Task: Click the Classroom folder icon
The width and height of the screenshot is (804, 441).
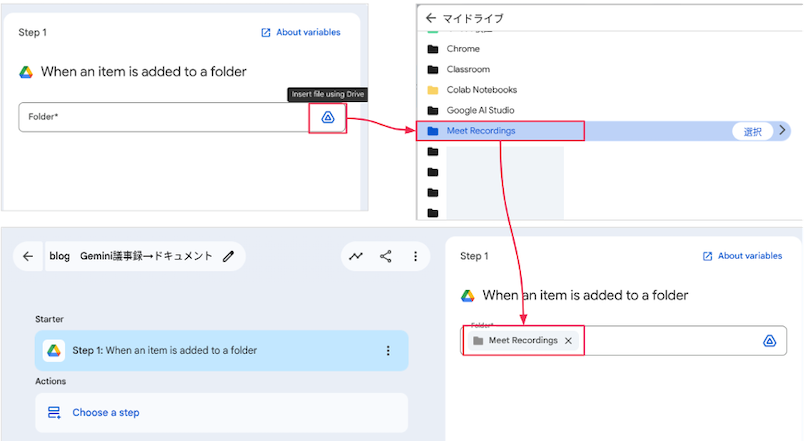Action: pos(433,69)
